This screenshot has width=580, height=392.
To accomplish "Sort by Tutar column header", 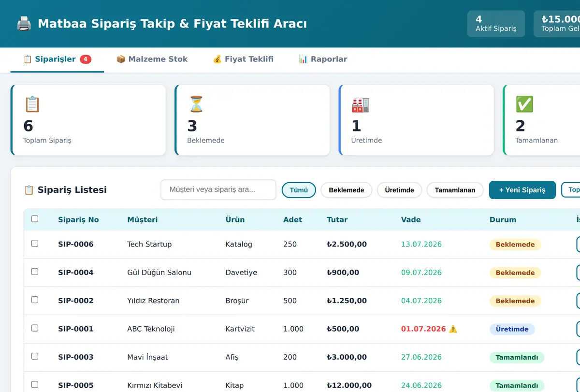I will 337,219.
